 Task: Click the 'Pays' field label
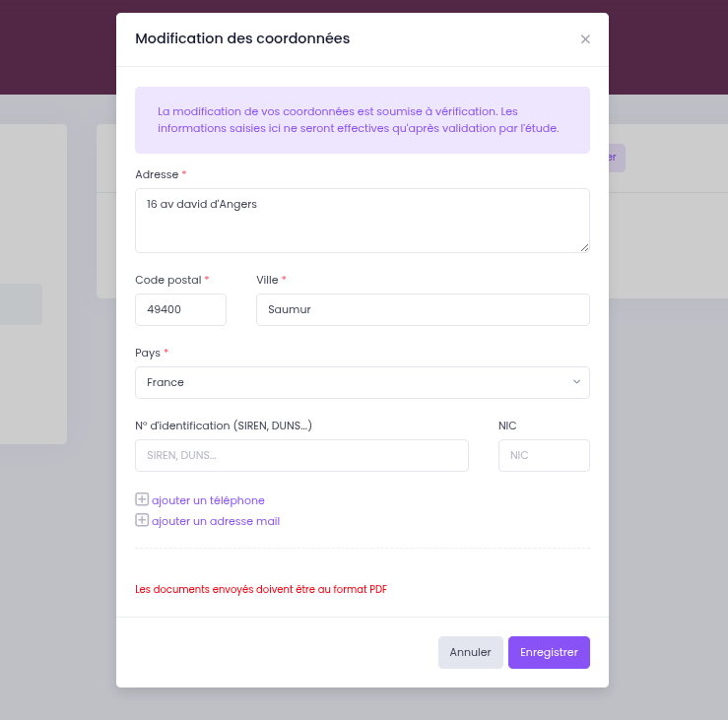(x=148, y=353)
